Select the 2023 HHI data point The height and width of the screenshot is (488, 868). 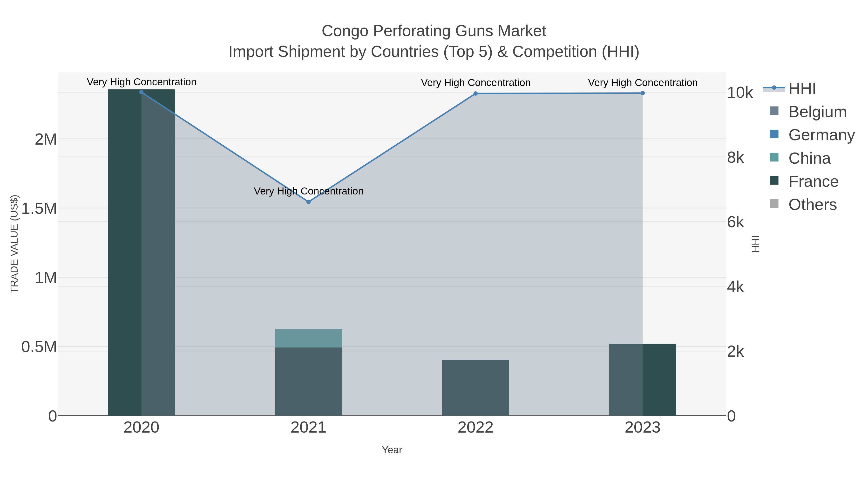pyautogui.click(x=643, y=93)
